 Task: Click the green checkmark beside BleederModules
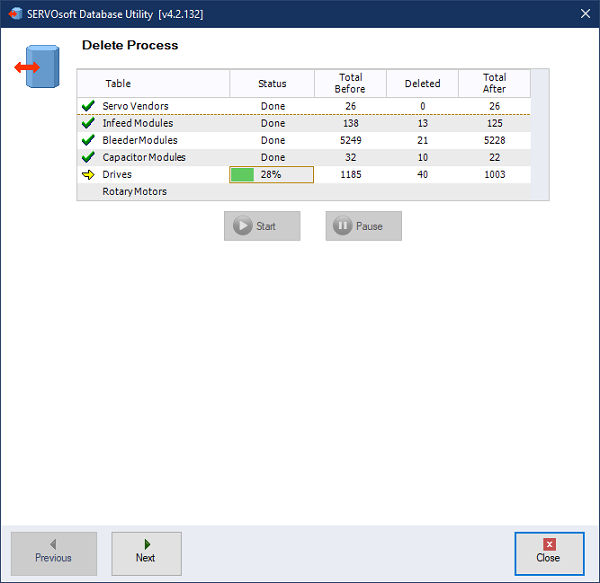(88, 140)
